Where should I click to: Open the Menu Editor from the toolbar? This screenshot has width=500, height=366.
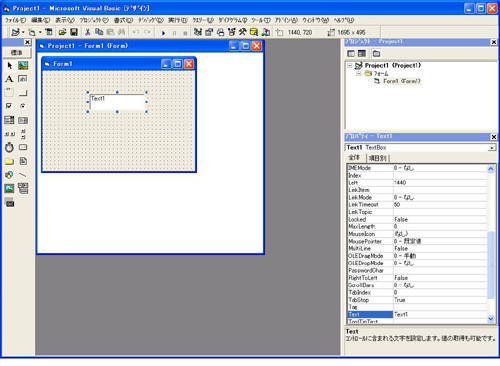pyautogui.click(x=49, y=32)
